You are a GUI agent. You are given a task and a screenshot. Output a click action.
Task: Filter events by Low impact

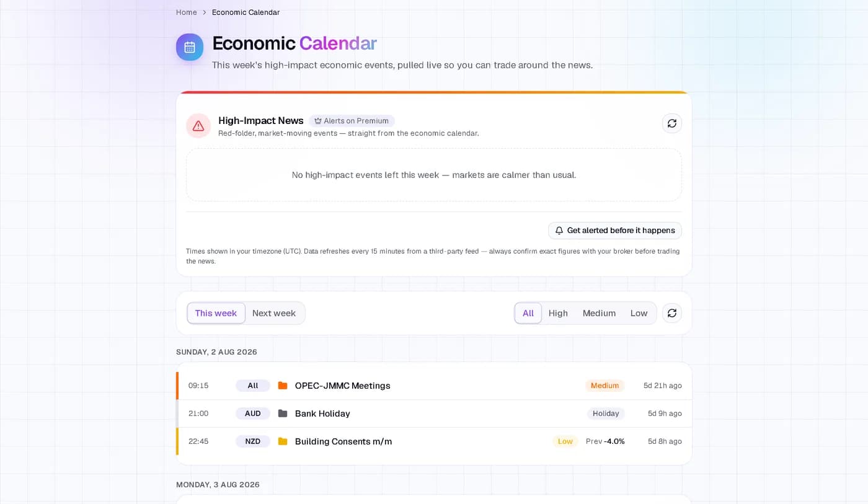[x=639, y=313]
